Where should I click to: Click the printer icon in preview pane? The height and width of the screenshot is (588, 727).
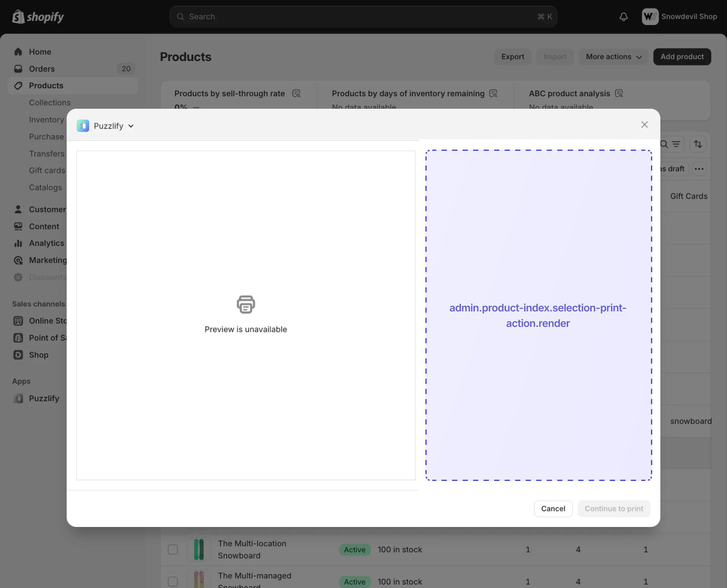246,304
